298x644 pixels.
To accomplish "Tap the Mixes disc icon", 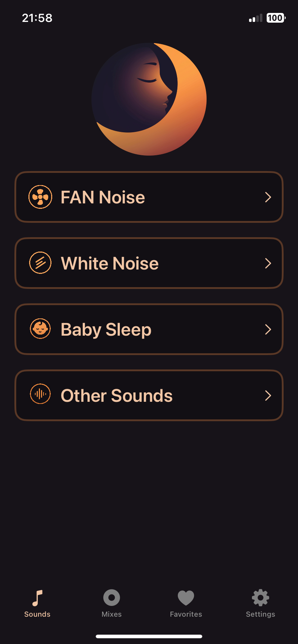I will coord(112,598).
